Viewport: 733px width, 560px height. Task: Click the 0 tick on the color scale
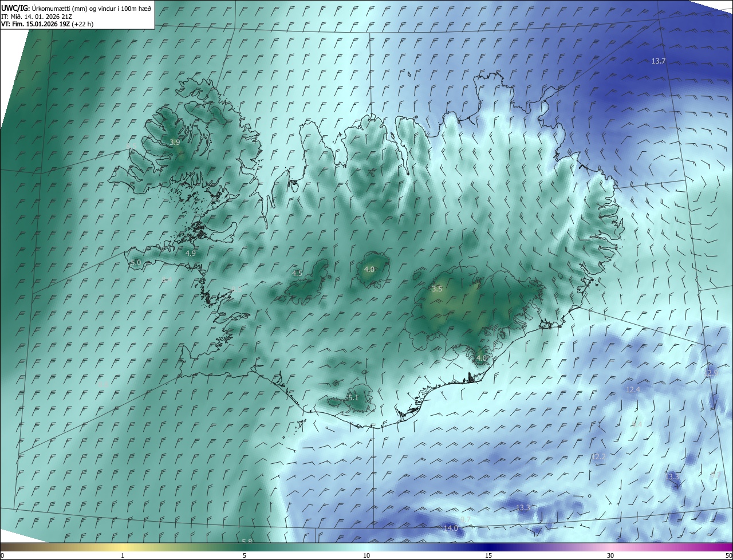(2, 556)
